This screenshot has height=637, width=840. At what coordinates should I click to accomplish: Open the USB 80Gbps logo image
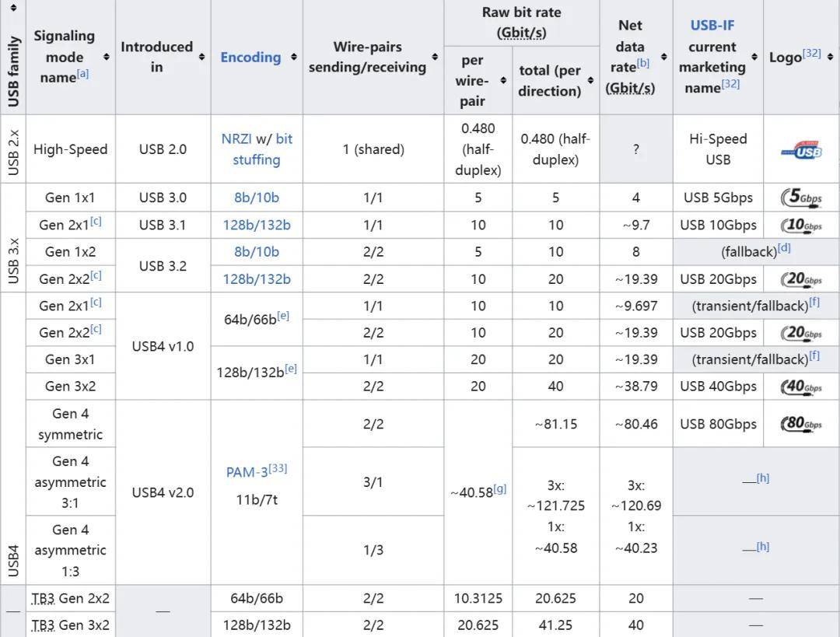[801, 424]
